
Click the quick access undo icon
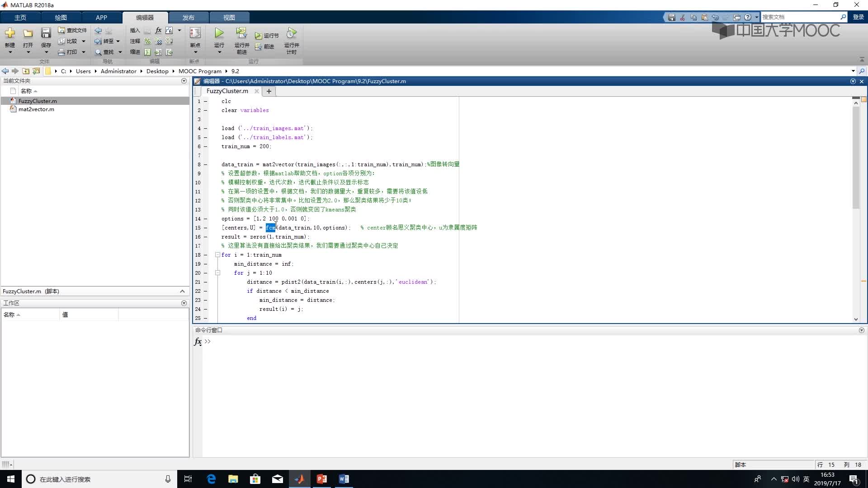pyautogui.click(x=715, y=17)
